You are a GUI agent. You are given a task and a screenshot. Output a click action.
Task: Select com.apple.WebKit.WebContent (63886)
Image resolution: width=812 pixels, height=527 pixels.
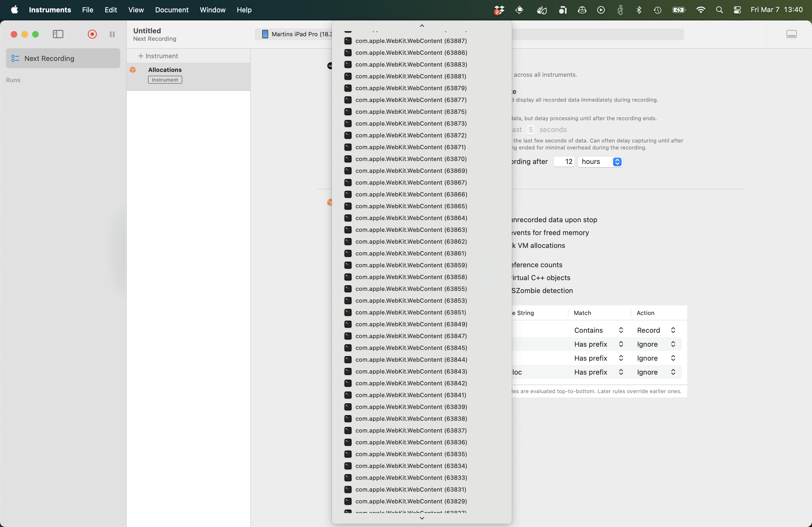(422, 53)
